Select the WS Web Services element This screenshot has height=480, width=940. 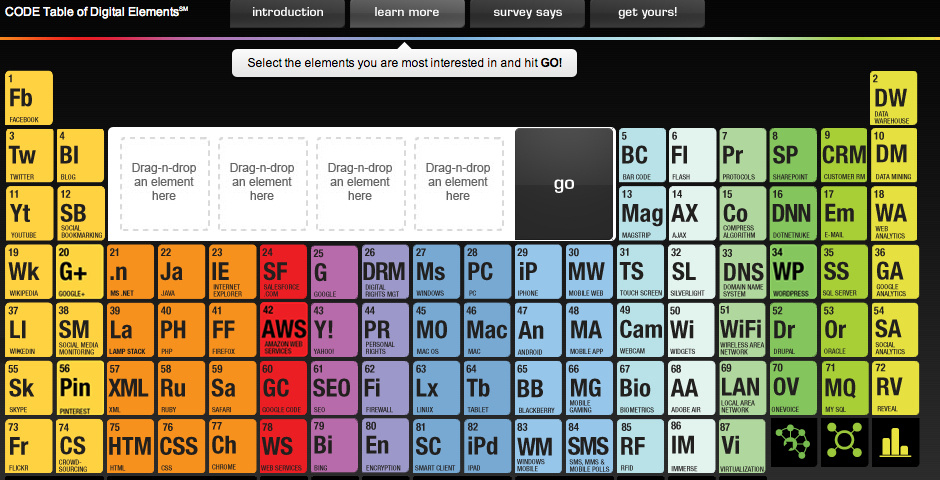pos(284,445)
